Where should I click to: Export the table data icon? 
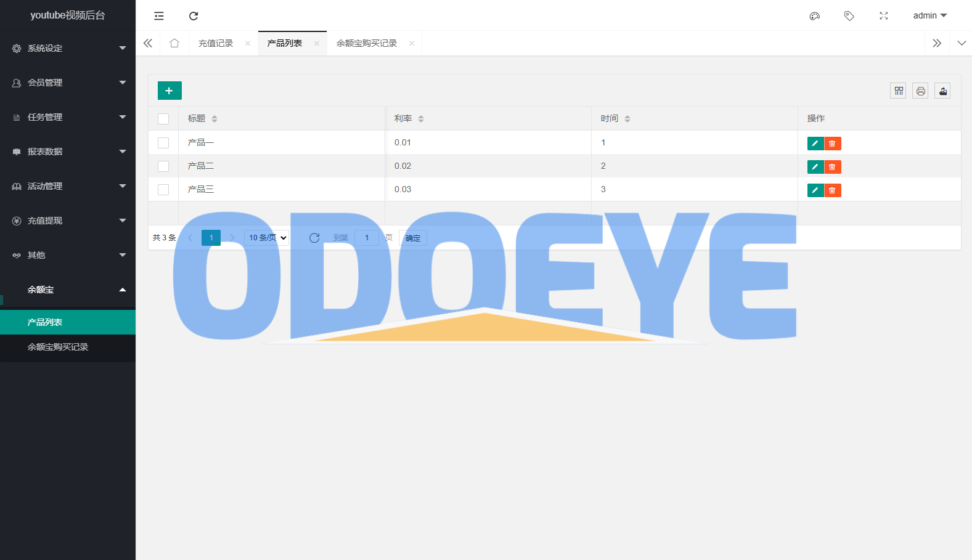(x=942, y=91)
